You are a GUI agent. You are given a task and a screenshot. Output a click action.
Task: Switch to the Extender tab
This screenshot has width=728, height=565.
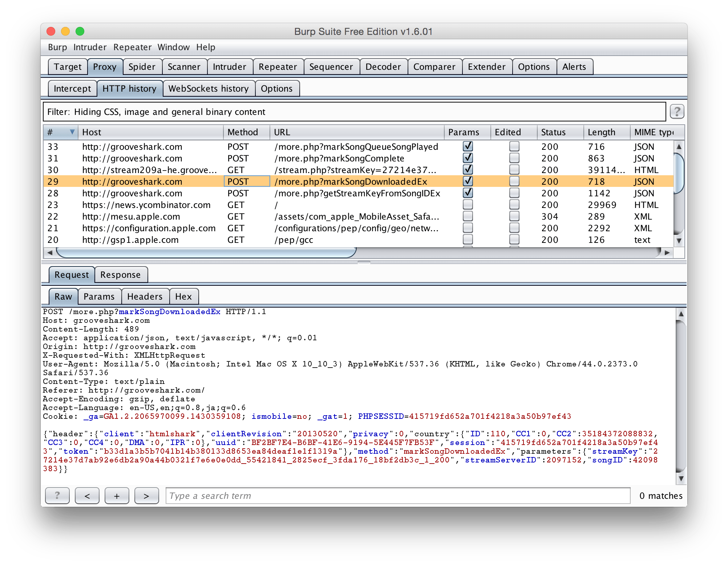(x=486, y=67)
